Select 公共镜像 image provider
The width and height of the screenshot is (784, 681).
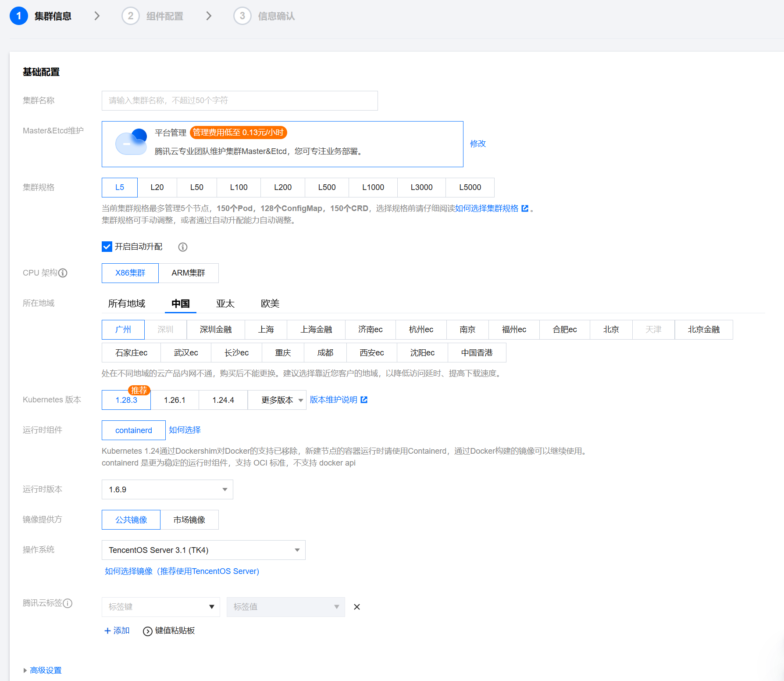131,520
